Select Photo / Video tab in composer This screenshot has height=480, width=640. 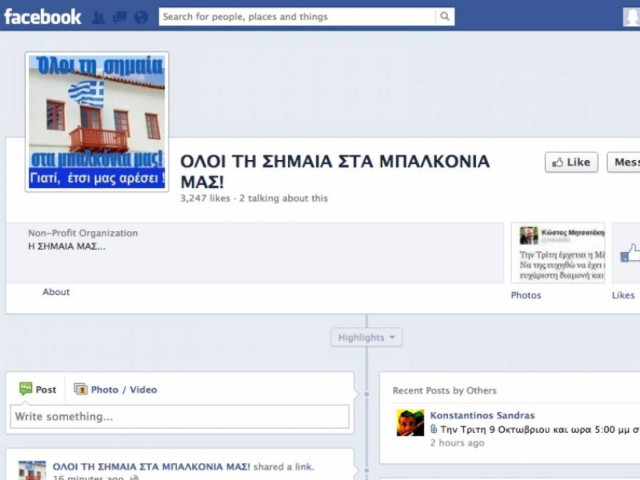pos(116,389)
